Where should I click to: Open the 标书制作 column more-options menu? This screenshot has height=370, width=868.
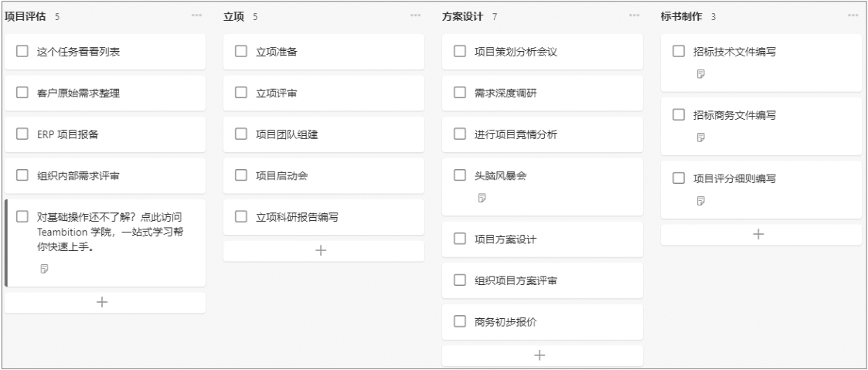pos(853,15)
